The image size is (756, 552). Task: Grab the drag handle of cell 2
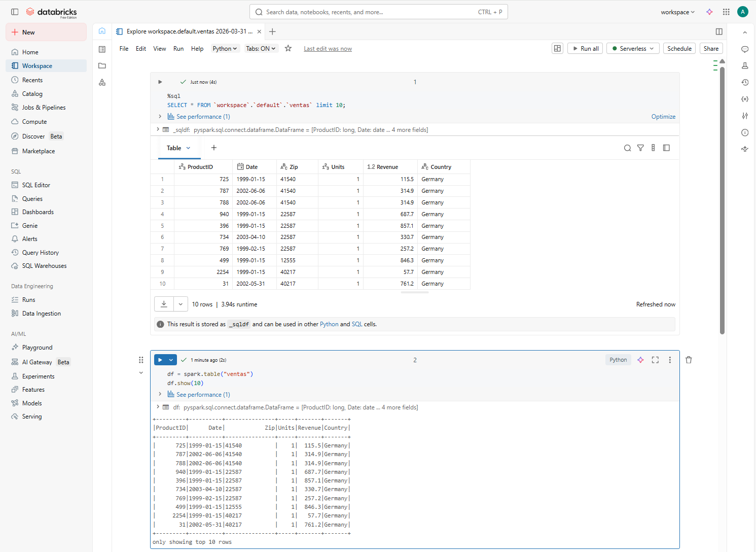tap(141, 360)
